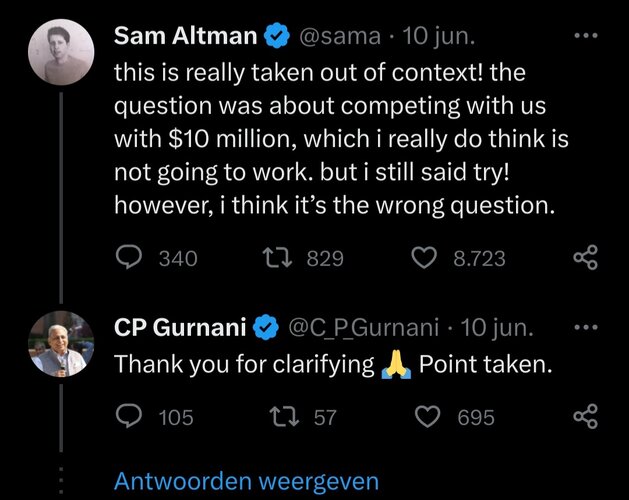The image size is (629, 500).
Task: Open the reply icon on Sam Altman's tweet
Action: coord(128,257)
